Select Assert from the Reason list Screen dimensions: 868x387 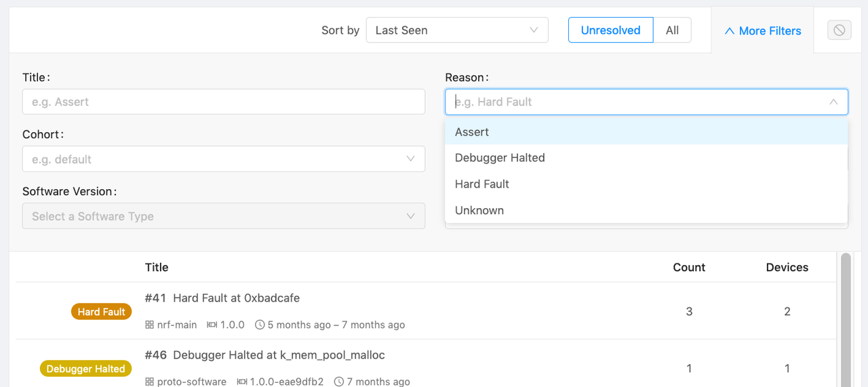pyautogui.click(x=472, y=132)
